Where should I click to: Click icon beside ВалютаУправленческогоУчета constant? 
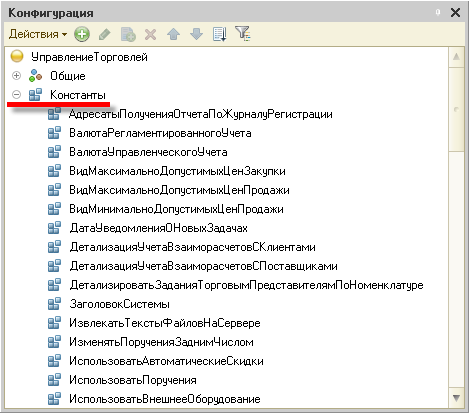[54, 152]
